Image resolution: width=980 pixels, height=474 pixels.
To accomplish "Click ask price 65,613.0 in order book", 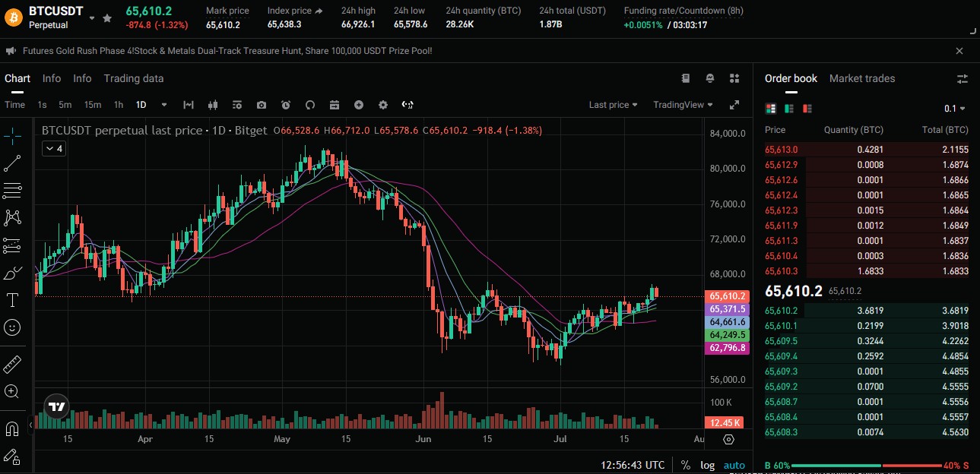I will point(781,150).
